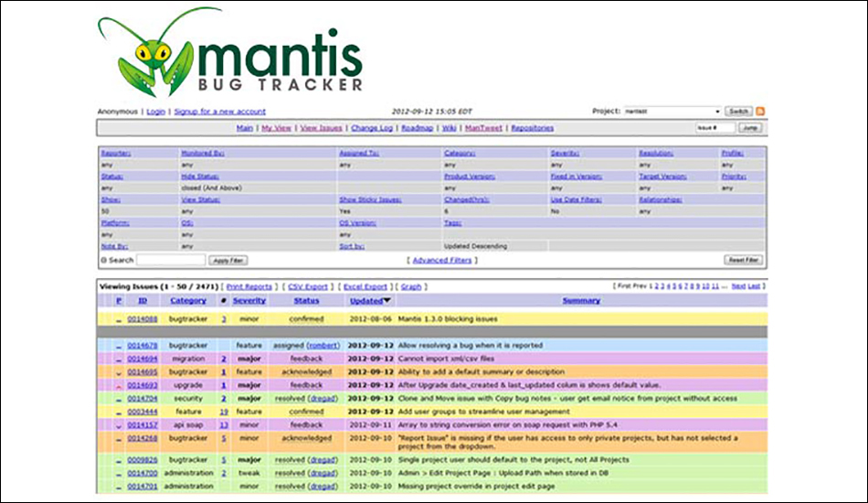Collapse the filter box via Search icon

[103, 261]
